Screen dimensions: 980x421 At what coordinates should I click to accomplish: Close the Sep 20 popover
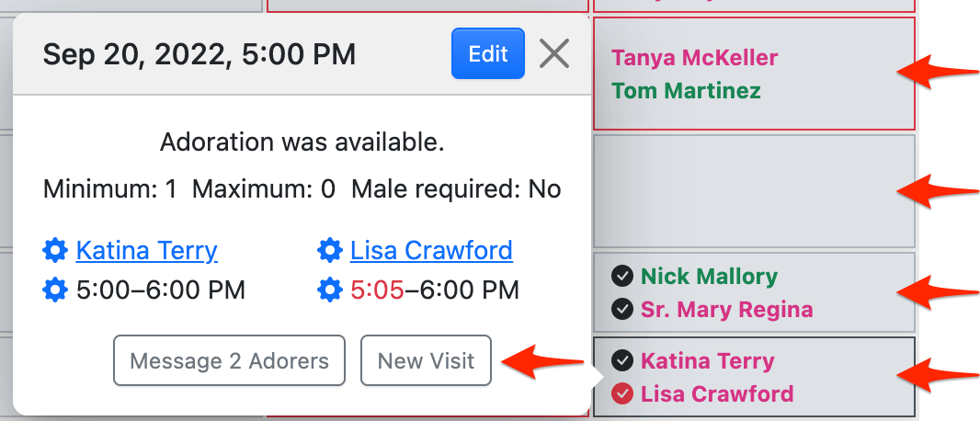pos(554,54)
